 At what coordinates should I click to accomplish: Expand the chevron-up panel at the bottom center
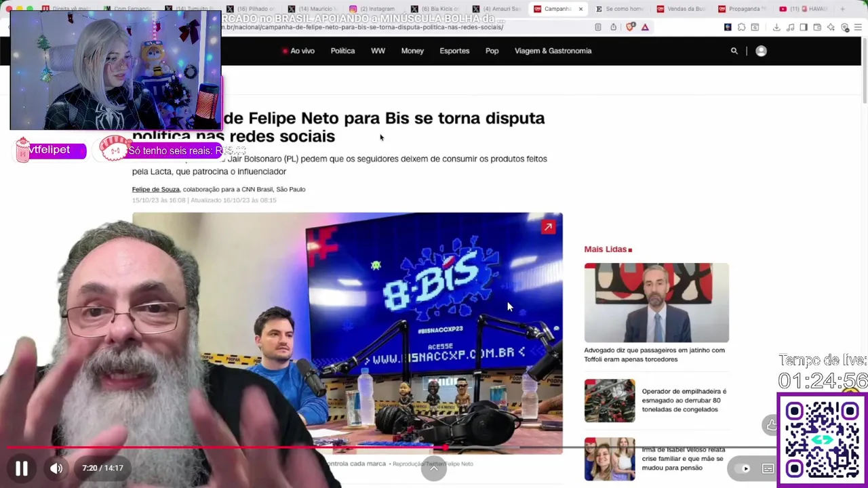point(434,468)
